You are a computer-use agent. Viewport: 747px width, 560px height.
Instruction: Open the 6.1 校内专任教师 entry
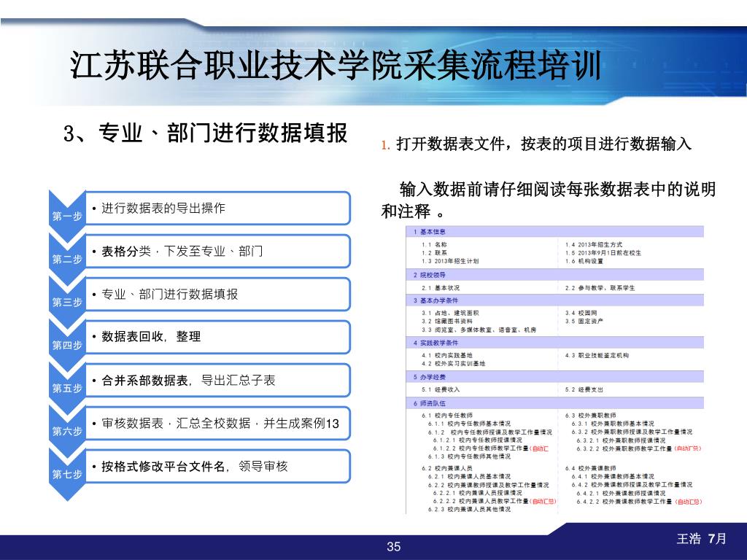click(x=447, y=415)
